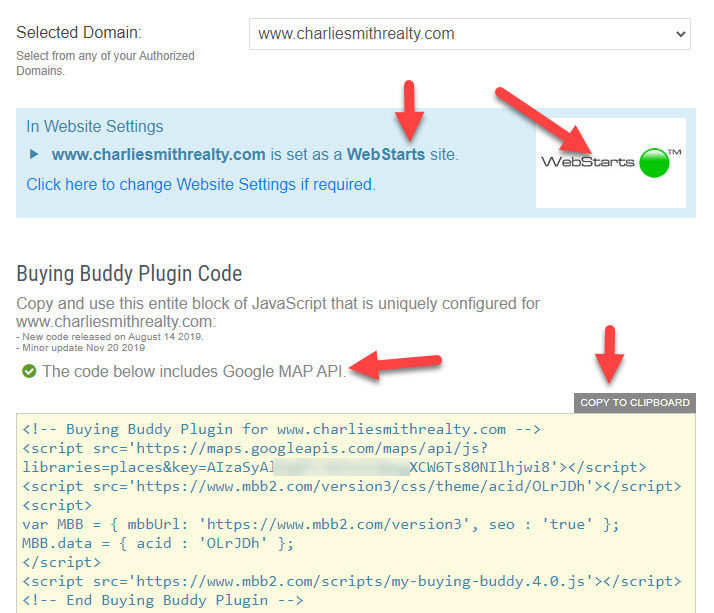The width and height of the screenshot is (714, 613).
Task: Click the theme/acid/OLrJDh script line
Action: (x=352, y=486)
